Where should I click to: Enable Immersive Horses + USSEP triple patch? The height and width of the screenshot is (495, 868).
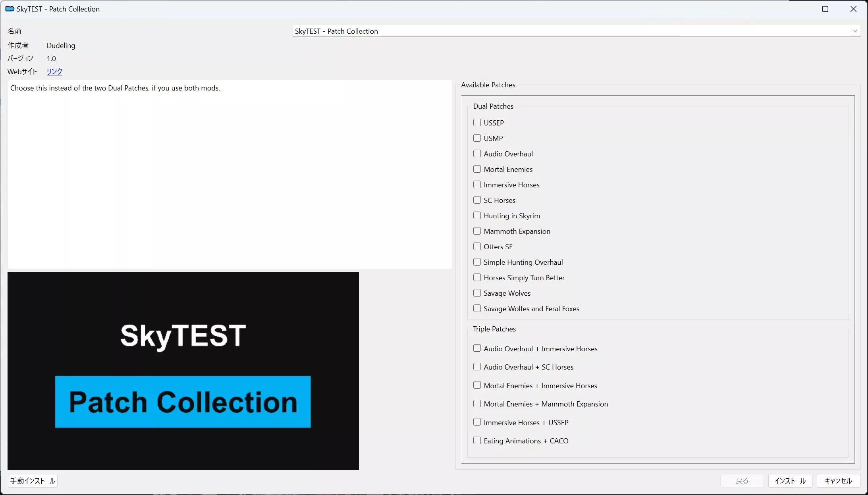[x=477, y=422]
